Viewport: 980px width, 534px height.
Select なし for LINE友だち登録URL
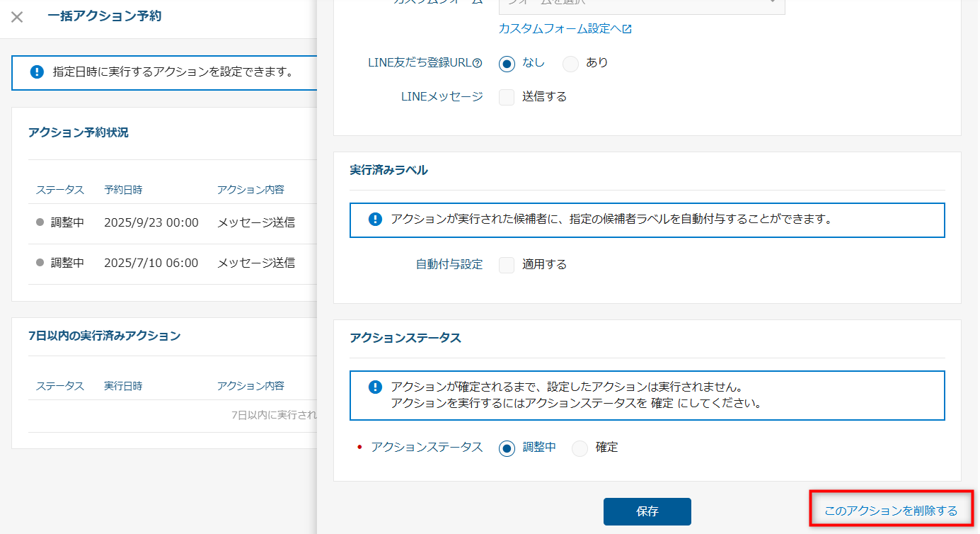507,64
